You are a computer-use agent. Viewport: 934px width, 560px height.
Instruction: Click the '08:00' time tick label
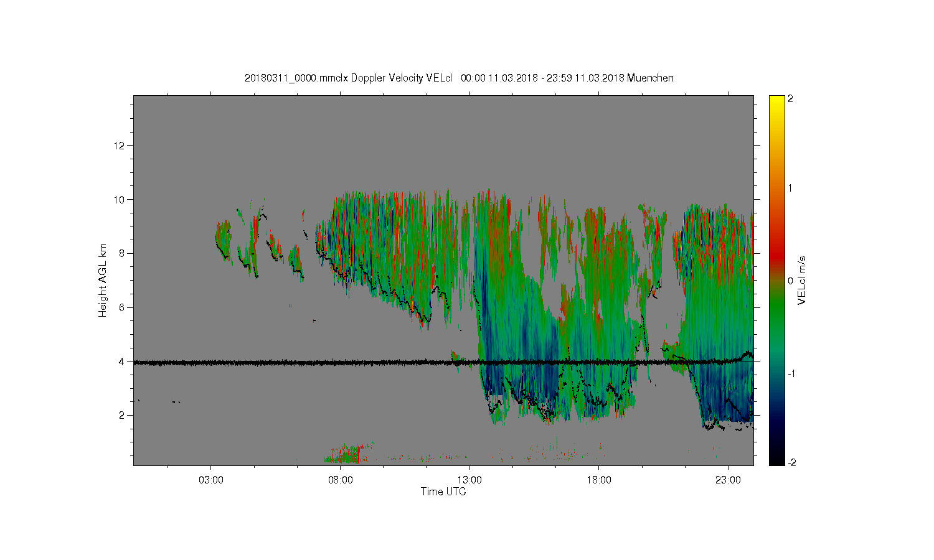[341, 480]
